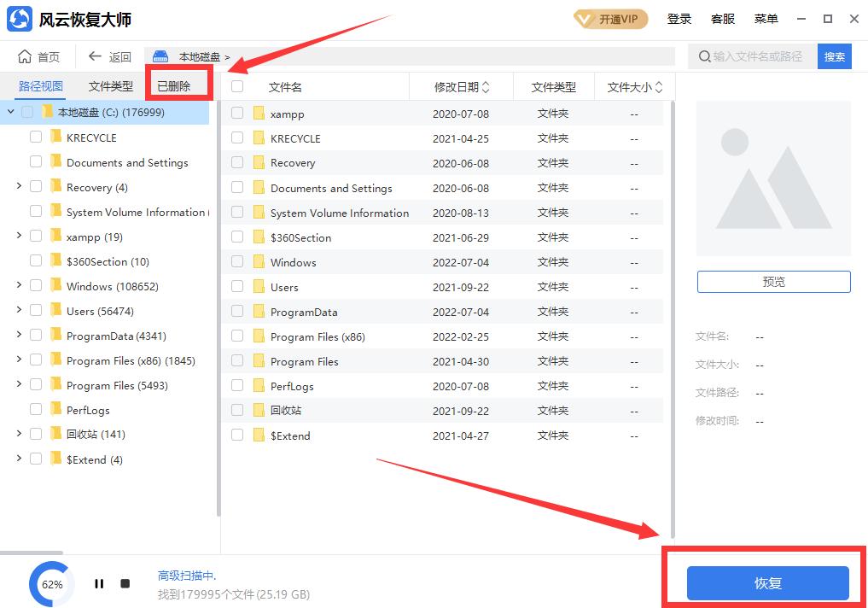Screen dimensions: 868x608
Task: Collapse the 本地磁盘 (C:) tree node
Action: [x=10, y=111]
